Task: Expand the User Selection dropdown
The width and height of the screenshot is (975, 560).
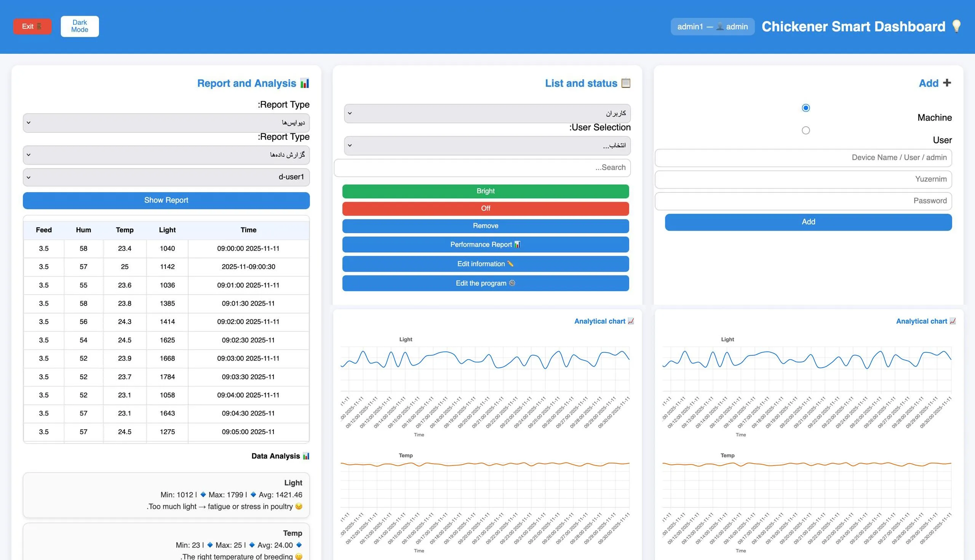Action: tap(487, 145)
